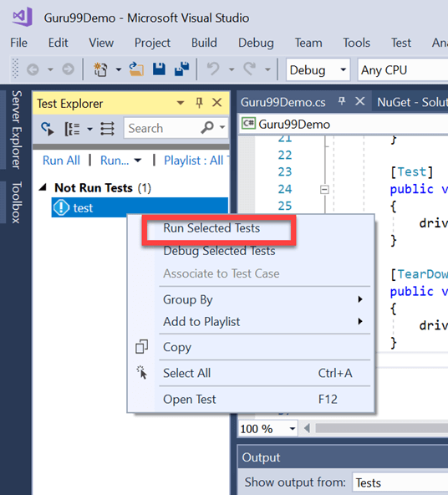Click the Open File folder icon
This screenshot has width=448, height=495.
136,69
